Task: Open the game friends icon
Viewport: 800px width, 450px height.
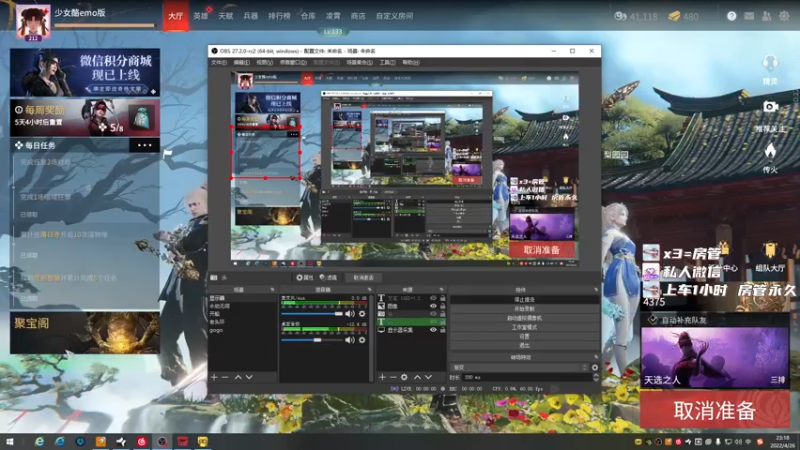Action: pyautogui.click(x=766, y=16)
